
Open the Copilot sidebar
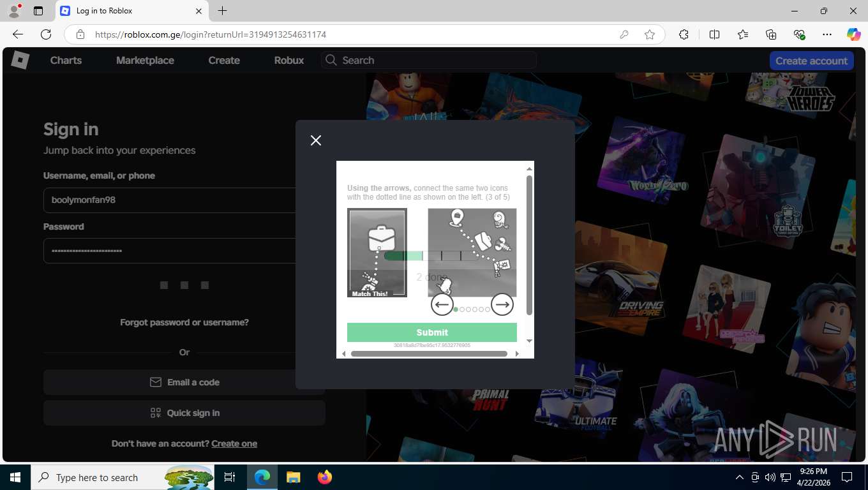(853, 34)
